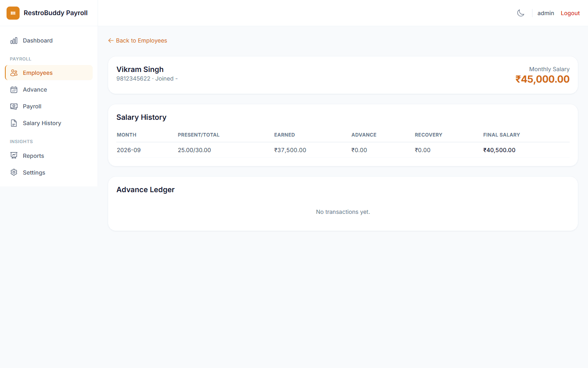This screenshot has width=588, height=368.
Task: Open Dashboard from the sidebar
Action: click(49, 40)
